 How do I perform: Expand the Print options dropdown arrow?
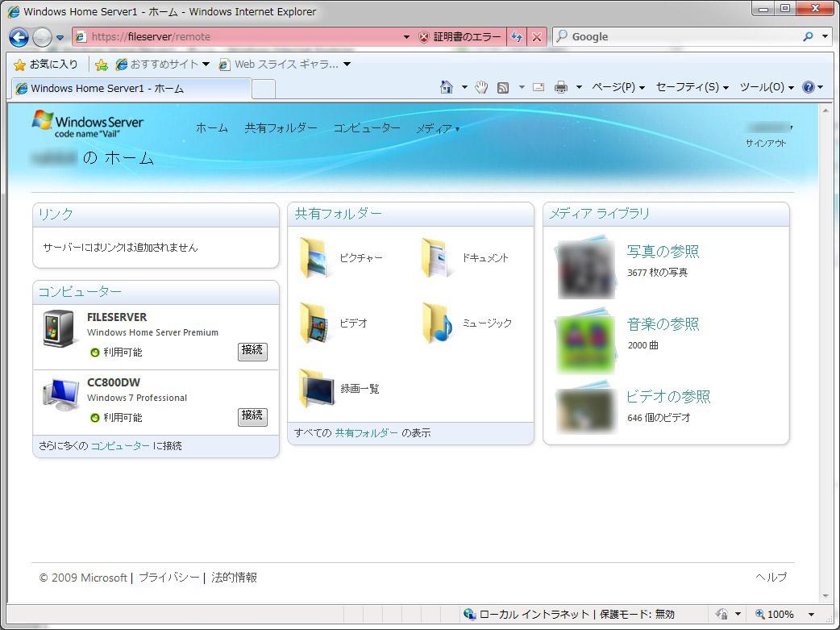tap(579, 87)
